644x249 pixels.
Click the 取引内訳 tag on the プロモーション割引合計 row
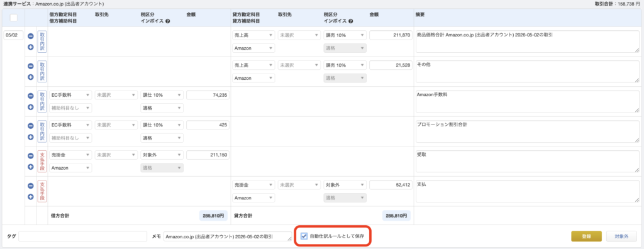point(42,131)
